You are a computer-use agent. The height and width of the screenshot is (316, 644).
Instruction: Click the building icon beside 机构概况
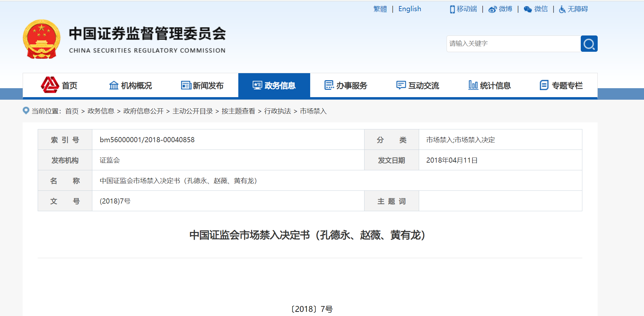114,85
